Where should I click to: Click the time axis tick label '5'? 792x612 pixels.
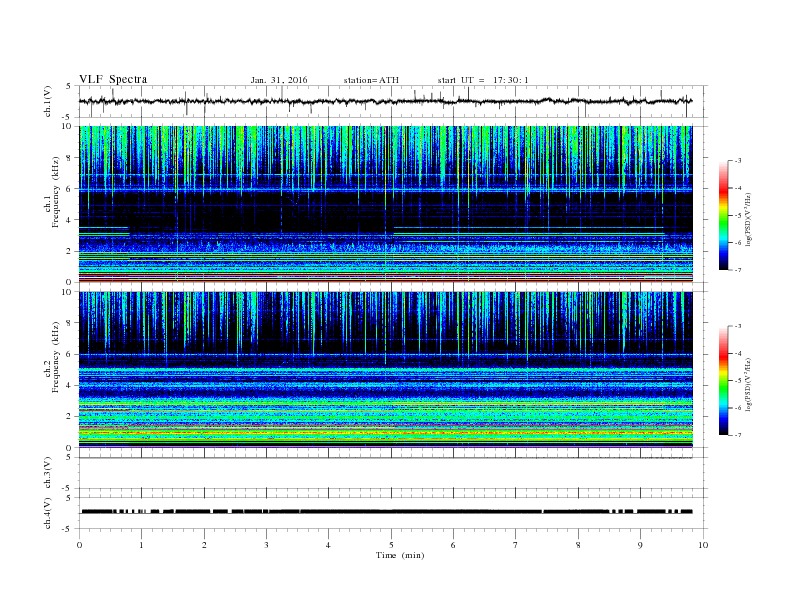(x=391, y=545)
